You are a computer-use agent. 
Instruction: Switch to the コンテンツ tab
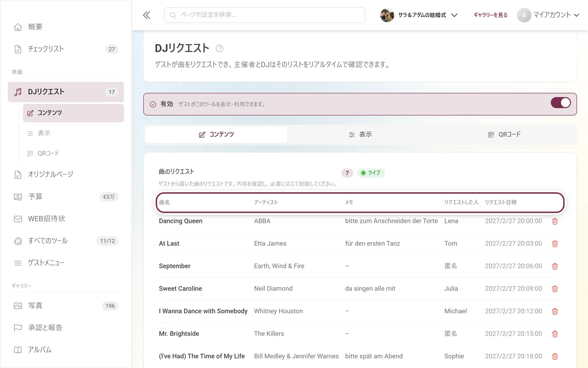(x=216, y=135)
